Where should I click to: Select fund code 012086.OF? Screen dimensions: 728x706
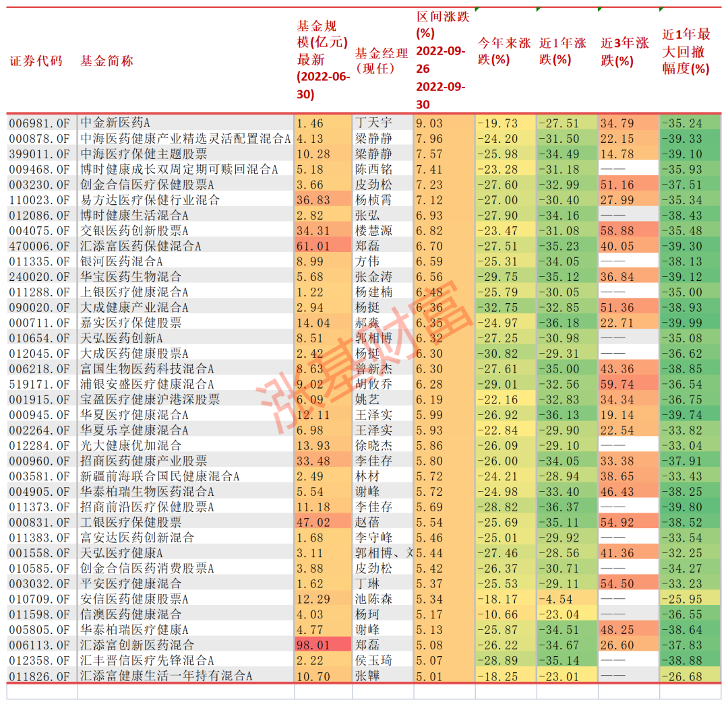click(40, 215)
